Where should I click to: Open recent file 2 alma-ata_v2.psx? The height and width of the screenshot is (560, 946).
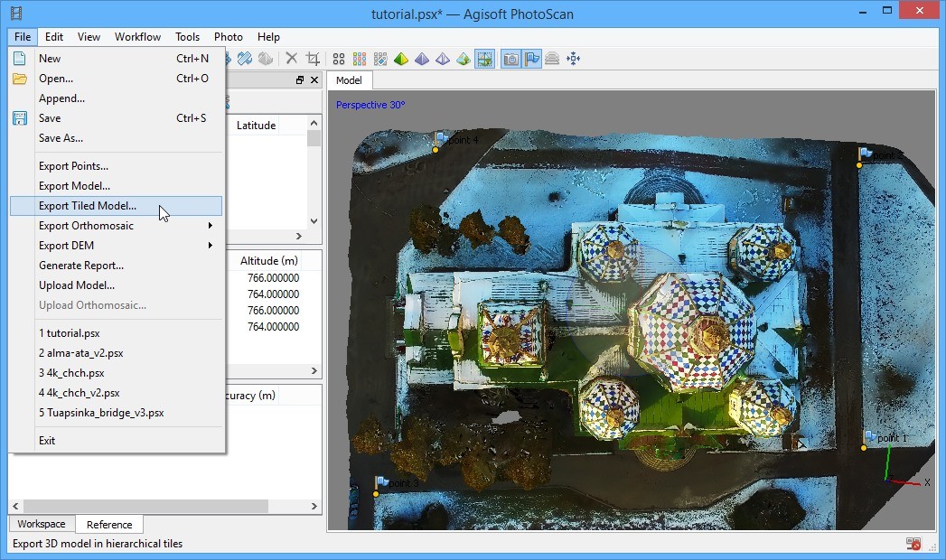116,352
